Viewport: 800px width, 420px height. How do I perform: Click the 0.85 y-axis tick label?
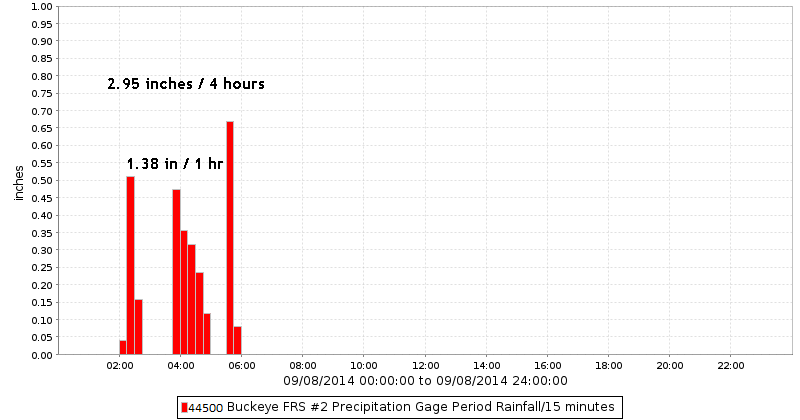42,59
